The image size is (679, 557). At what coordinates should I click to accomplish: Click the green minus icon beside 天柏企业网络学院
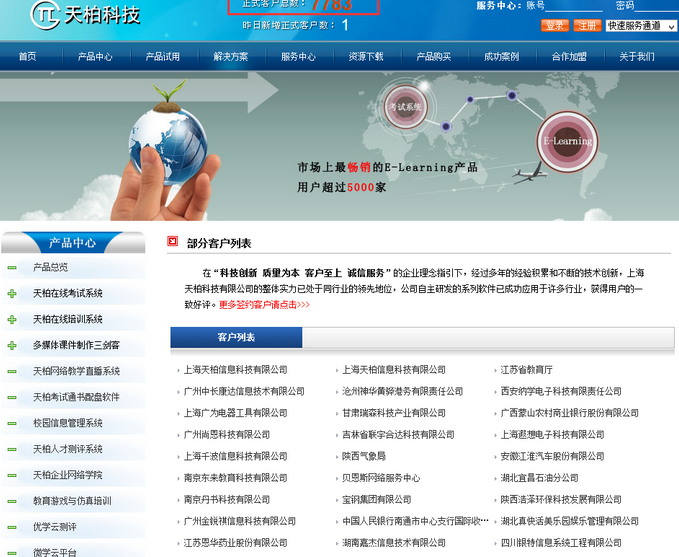point(12,476)
